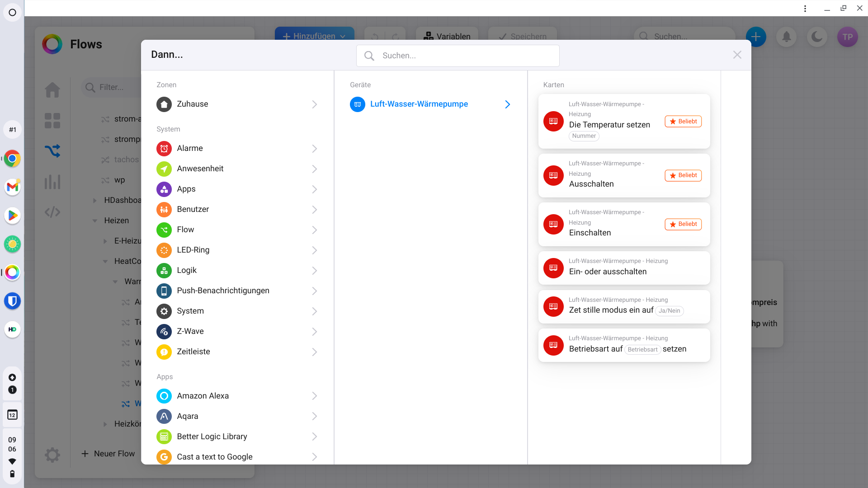868x488 pixels.
Task: Select the Anwesenheit presence icon
Action: coord(164,169)
